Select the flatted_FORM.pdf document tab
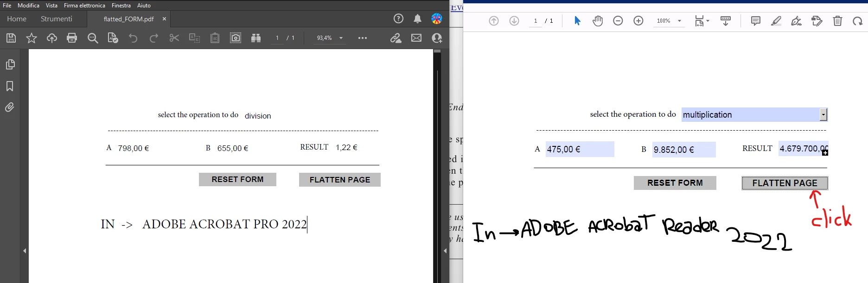Image resolution: width=868 pixels, height=283 pixels. pos(128,19)
